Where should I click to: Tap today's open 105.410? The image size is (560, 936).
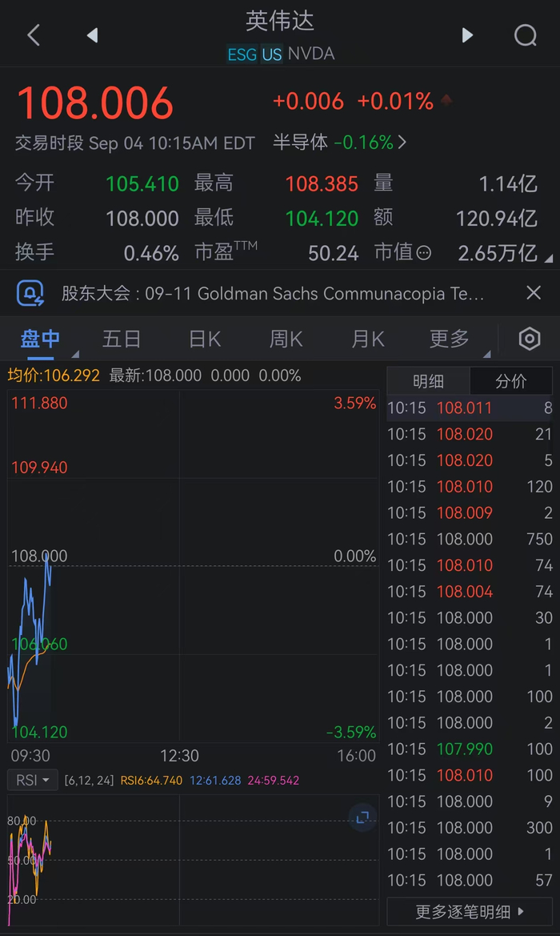point(142,183)
